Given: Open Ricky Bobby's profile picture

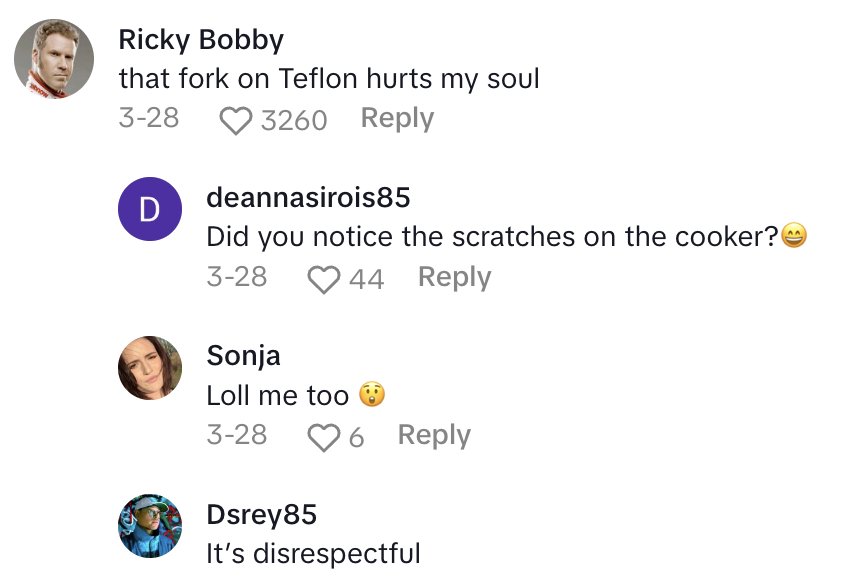Looking at the screenshot, I should [54, 58].
